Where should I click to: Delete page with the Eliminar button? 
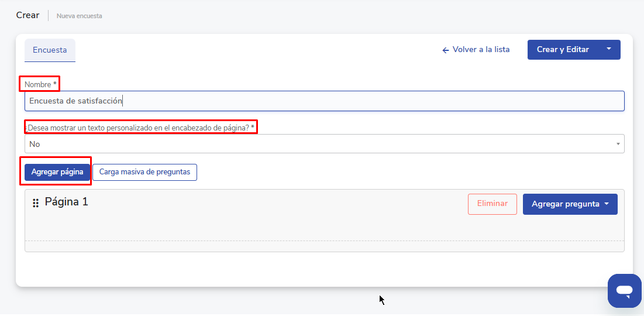492,204
